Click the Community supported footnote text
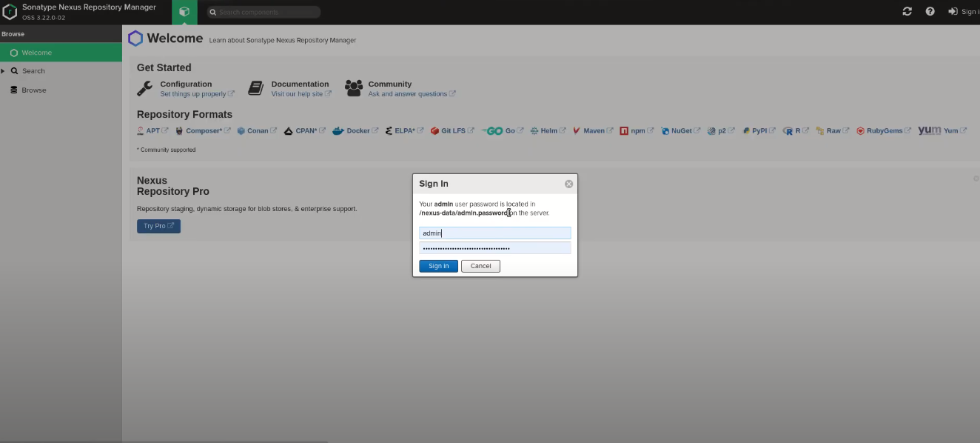Viewport: 980px width, 443px height. point(167,150)
